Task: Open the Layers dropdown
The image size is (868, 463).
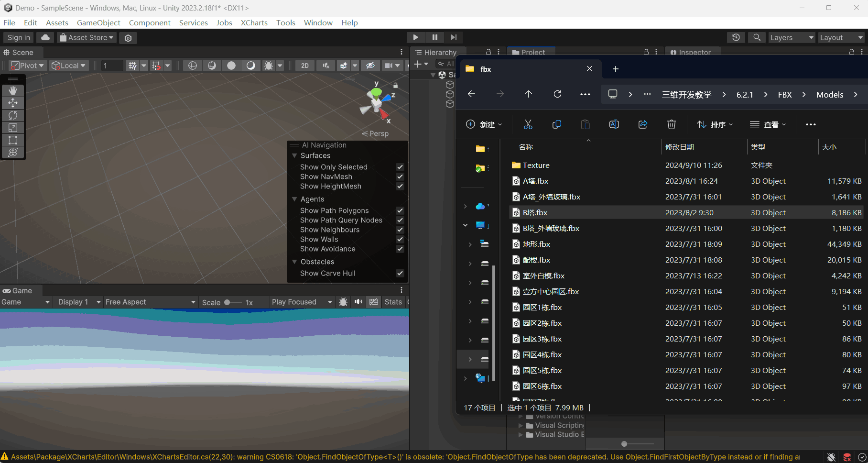Action: 791,37
